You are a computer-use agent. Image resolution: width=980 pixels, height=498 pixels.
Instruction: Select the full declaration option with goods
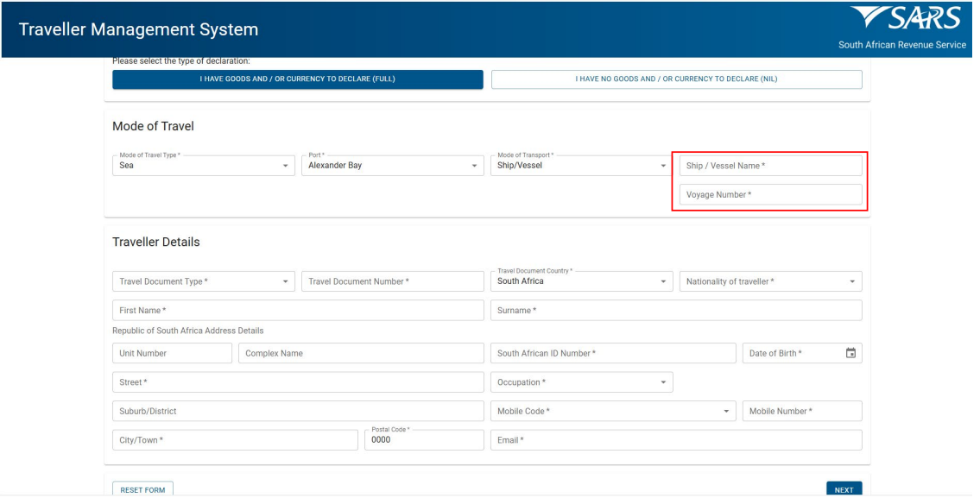(x=298, y=79)
